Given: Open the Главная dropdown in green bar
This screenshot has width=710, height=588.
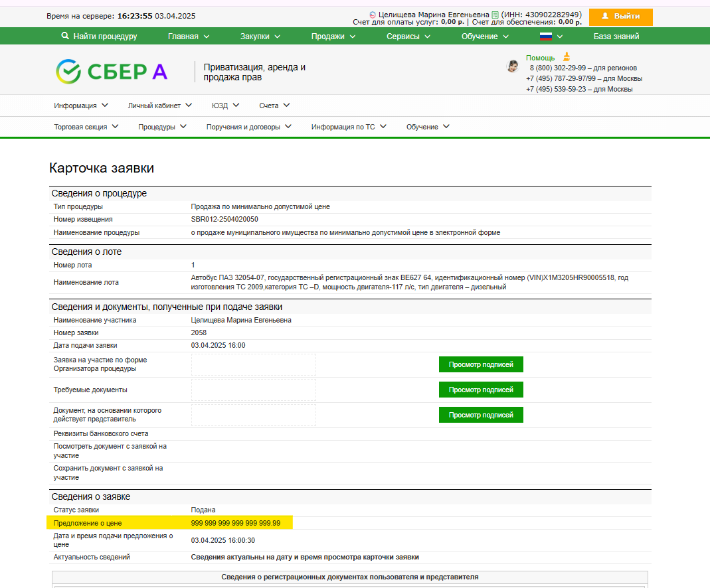Looking at the screenshot, I should tap(189, 37).
